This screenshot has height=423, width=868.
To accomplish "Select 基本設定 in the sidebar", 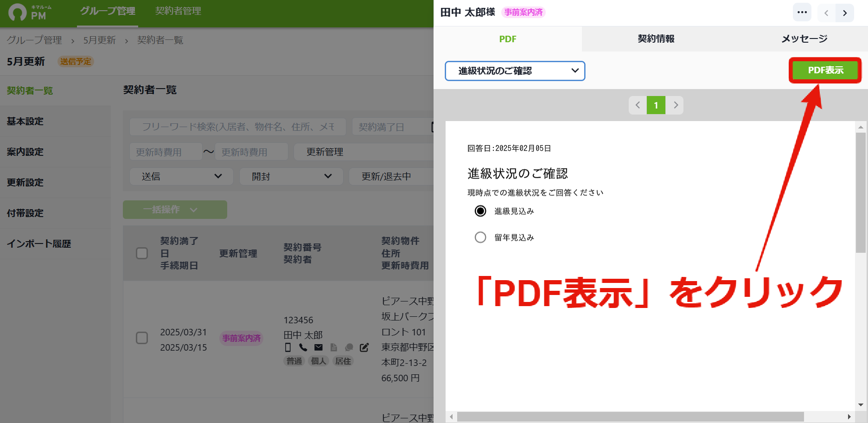I will click(x=55, y=121).
